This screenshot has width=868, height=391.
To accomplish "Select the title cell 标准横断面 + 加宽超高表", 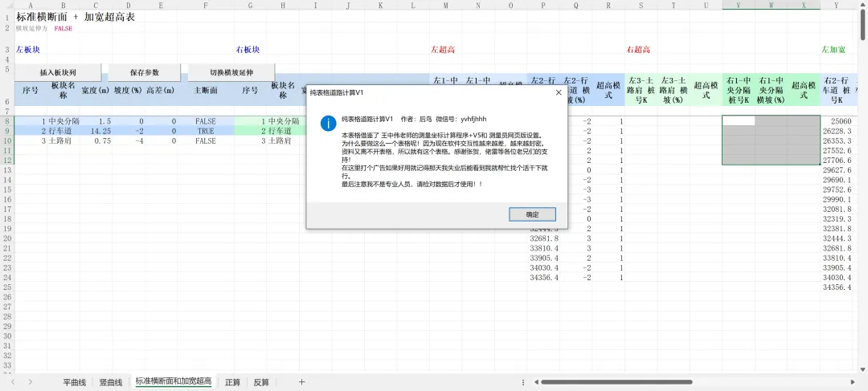I will pyautogui.click(x=76, y=17).
